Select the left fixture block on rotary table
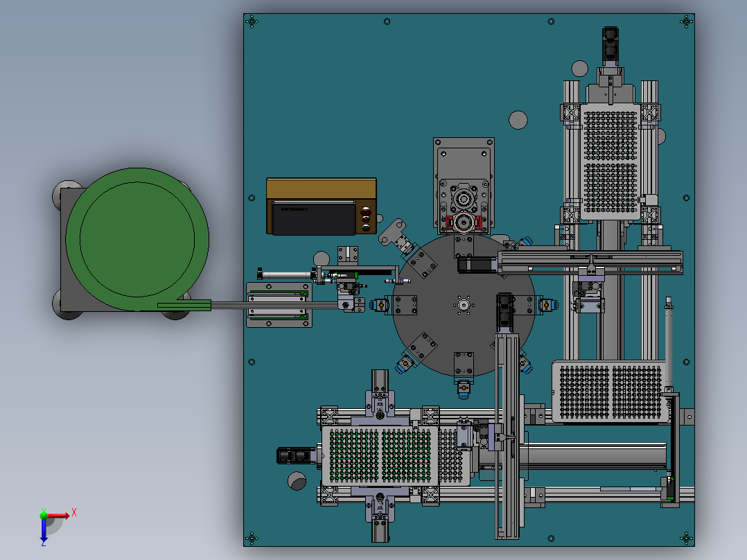 point(405,305)
